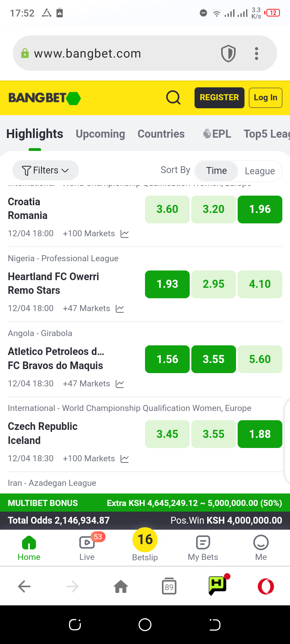
Task: Switch to the Upcoming tab
Action: pos(100,134)
